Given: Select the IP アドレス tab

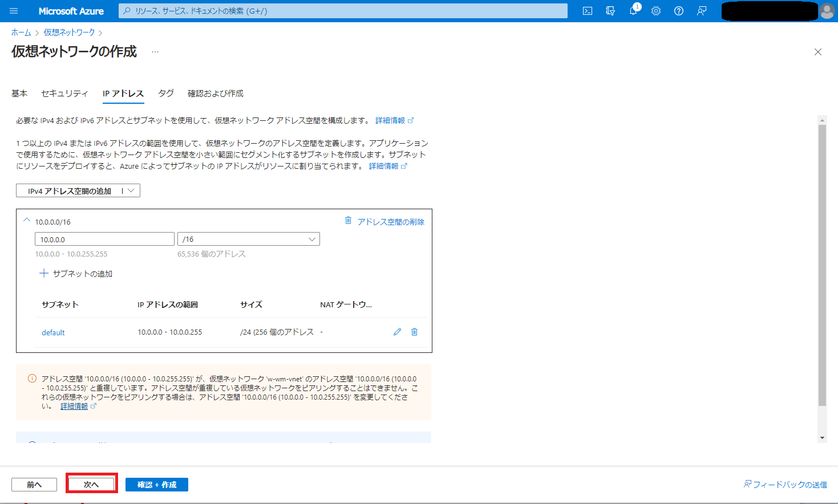Looking at the screenshot, I should point(123,93).
